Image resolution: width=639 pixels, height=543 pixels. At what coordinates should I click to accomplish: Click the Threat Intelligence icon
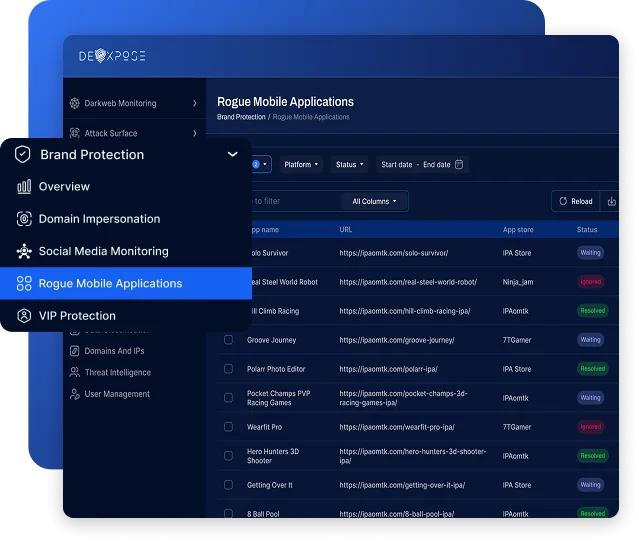pyautogui.click(x=75, y=372)
